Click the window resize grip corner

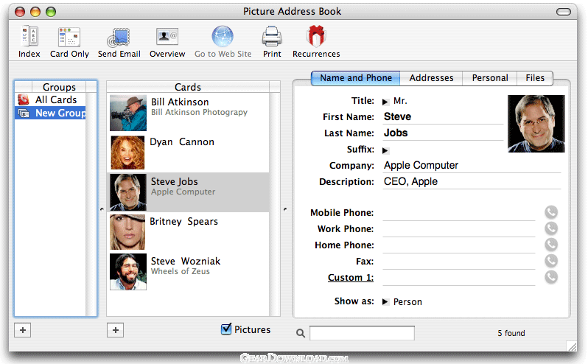click(572, 346)
